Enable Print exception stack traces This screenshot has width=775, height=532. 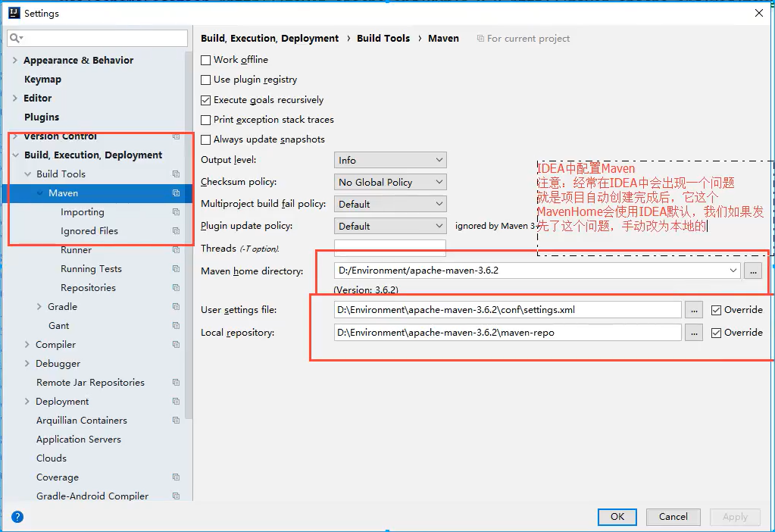205,120
